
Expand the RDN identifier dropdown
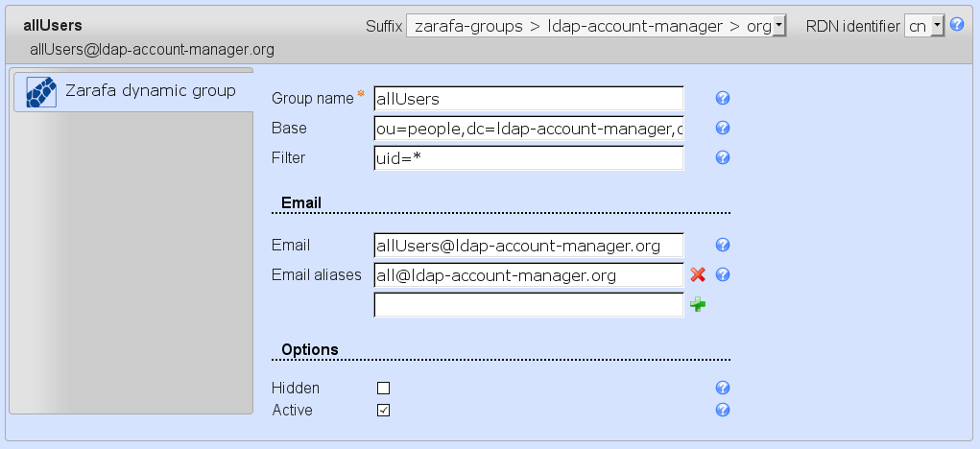click(924, 27)
